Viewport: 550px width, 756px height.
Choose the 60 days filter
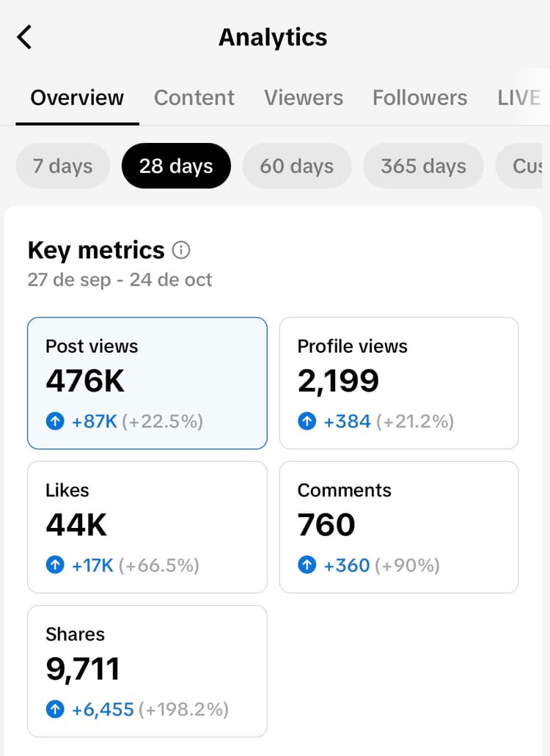[297, 166]
